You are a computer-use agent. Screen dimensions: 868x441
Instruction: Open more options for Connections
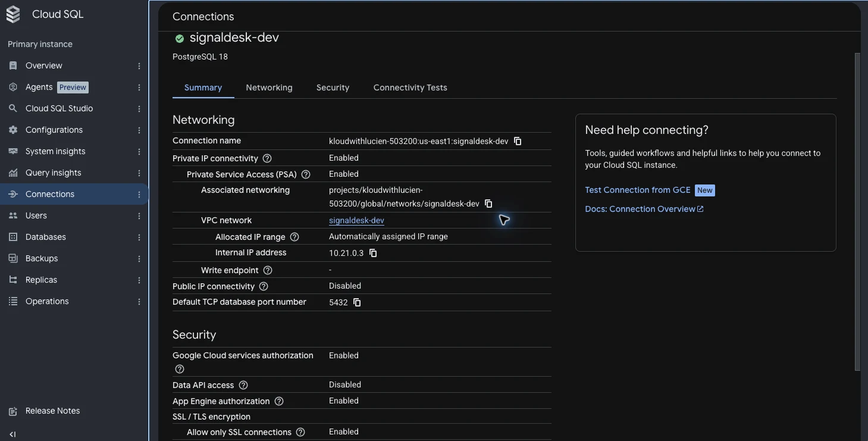click(139, 195)
